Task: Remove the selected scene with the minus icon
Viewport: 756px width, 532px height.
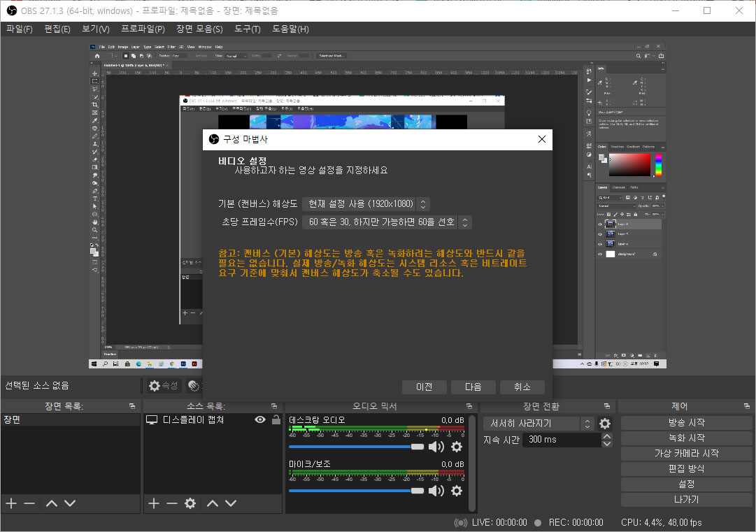Action: pos(29,503)
